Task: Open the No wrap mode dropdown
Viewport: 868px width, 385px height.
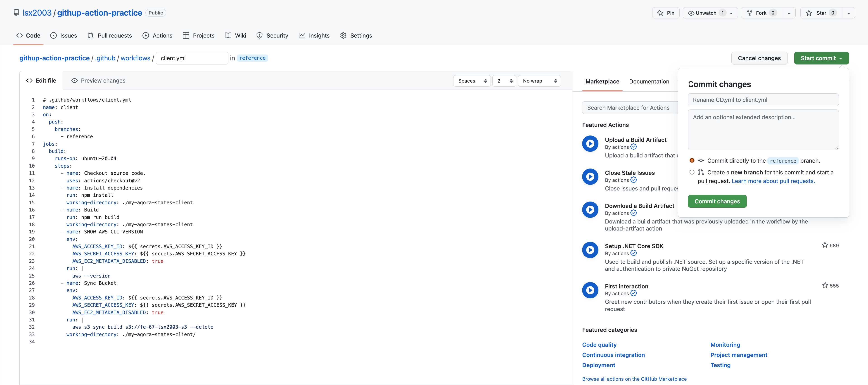Action: pyautogui.click(x=539, y=81)
